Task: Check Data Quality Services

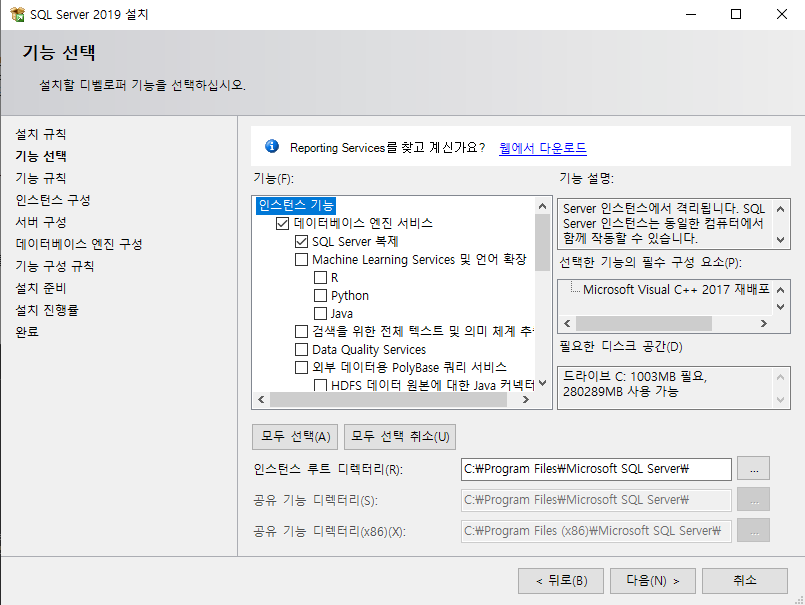Action: [x=301, y=349]
